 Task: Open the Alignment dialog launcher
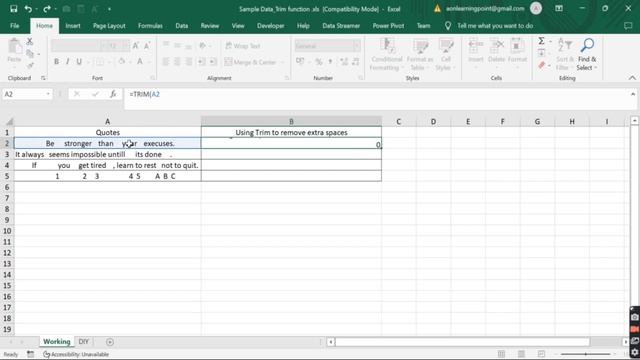(287, 78)
